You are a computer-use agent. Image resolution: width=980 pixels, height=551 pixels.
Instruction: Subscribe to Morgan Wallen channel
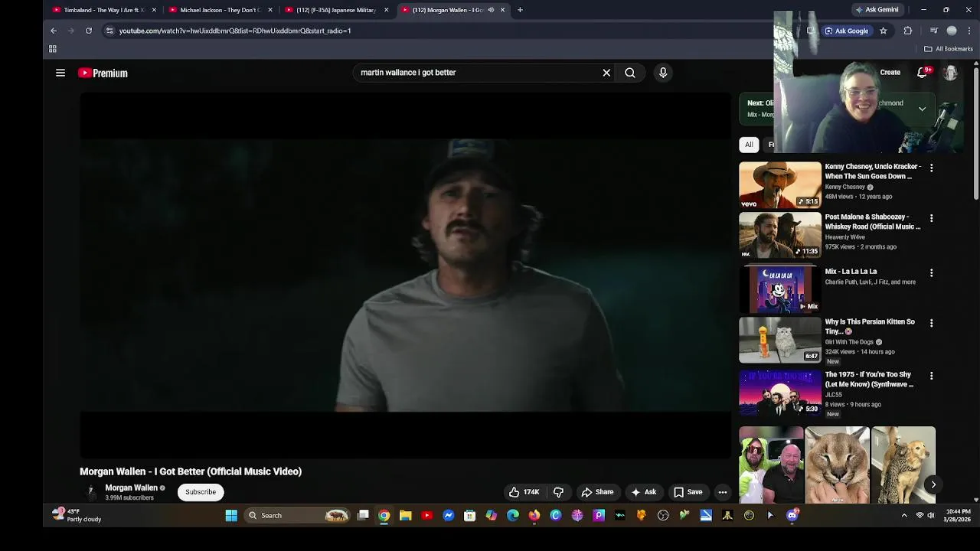(201, 492)
